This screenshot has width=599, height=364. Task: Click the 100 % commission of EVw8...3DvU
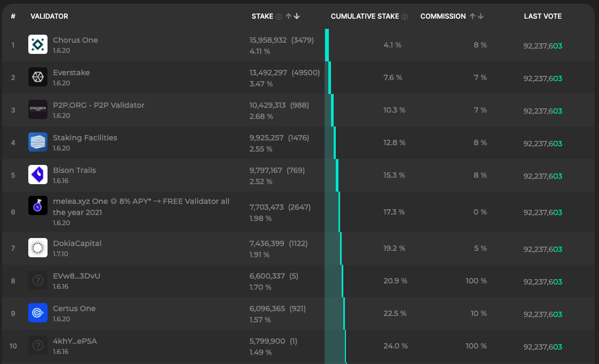tap(476, 281)
